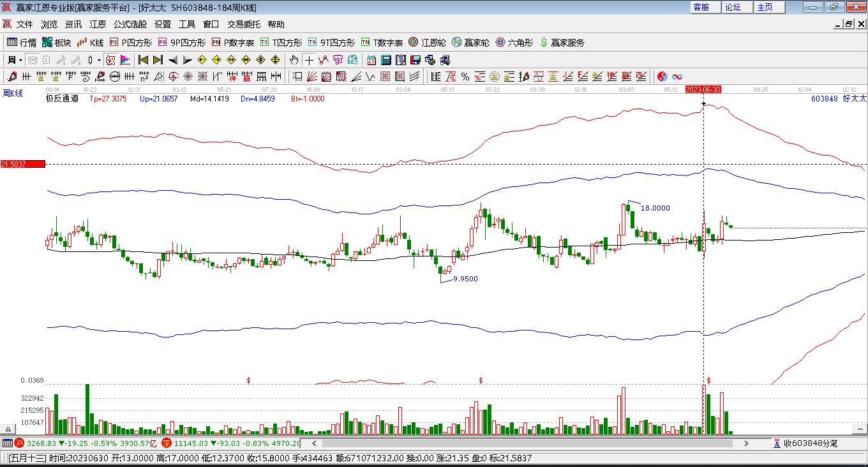Toggle the crosshair cursor tool
The width and height of the screenshot is (868, 467).
click(x=309, y=60)
